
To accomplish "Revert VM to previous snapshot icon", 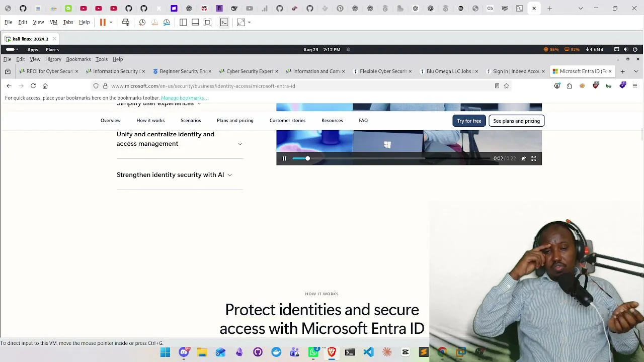I will coord(154,22).
